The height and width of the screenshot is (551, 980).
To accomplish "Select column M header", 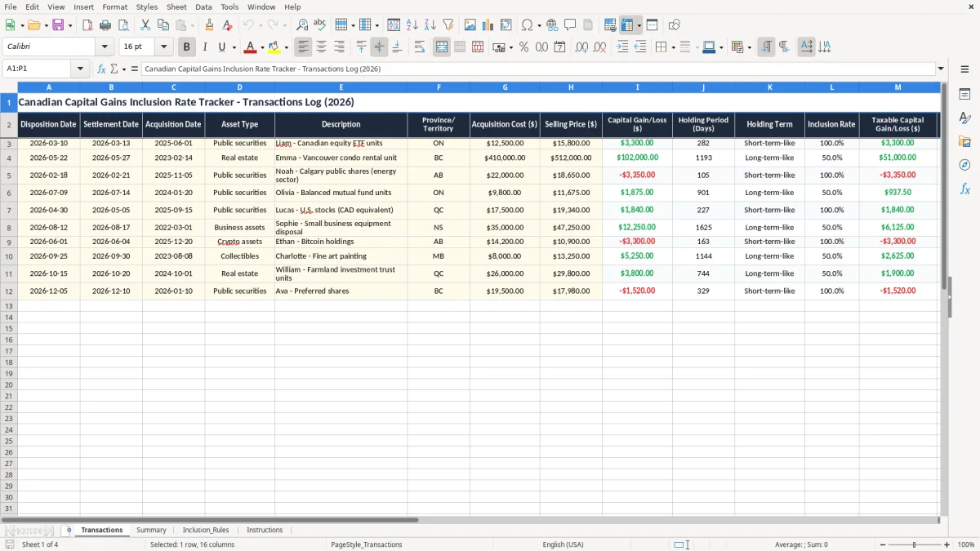I will point(898,87).
